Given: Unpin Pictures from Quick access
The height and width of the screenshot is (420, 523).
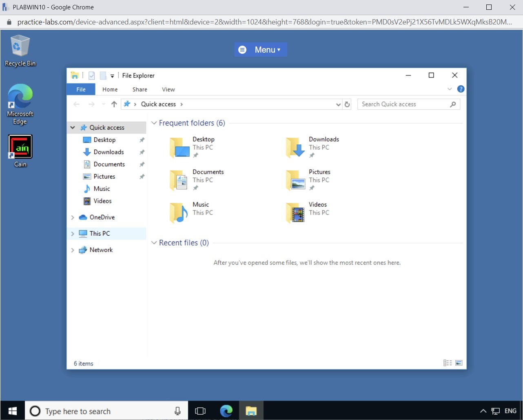Looking at the screenshot, I should point(142,176).
